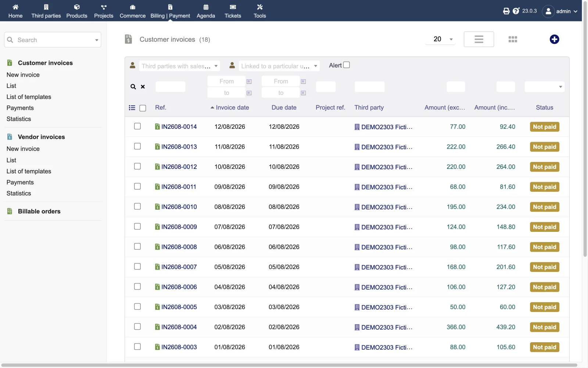Screen dimensions: 588x368
Task: Sort by Invoice date column header
Action: [x=232, y=107]
